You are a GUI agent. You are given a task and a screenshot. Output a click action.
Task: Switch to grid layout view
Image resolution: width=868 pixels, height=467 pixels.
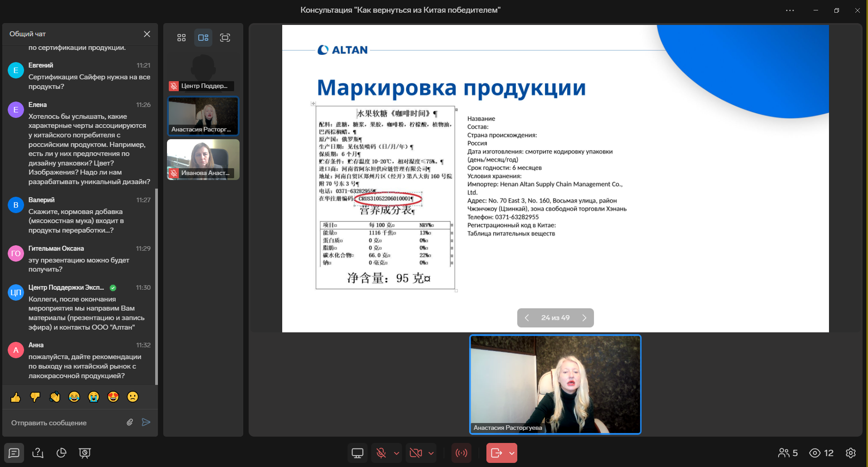[x=181, y=38]
